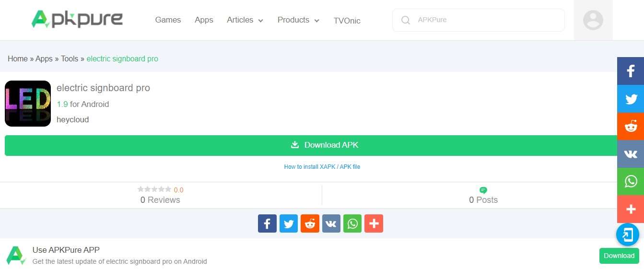Image resolution: width=644 pixels, height=270 pixels.
Task: Expand the Articles dropdown arrow
Action: coord(261,21)
